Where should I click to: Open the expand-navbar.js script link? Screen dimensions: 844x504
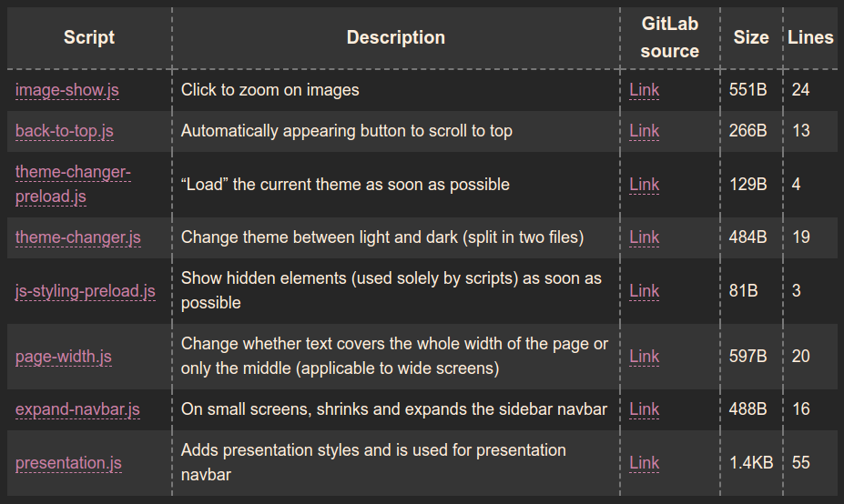[x=77, y=409]
